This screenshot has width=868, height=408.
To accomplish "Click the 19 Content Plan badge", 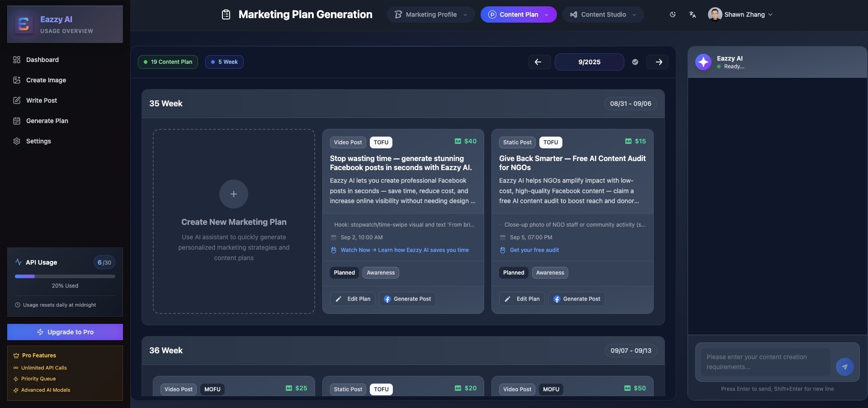I will (168, 62).
